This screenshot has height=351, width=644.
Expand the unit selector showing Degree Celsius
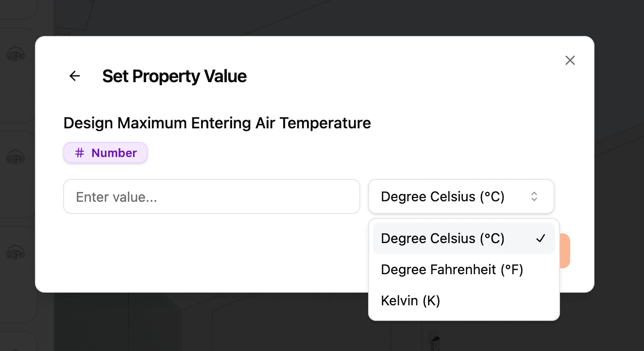pyautogui.click(x=461, y=196)
